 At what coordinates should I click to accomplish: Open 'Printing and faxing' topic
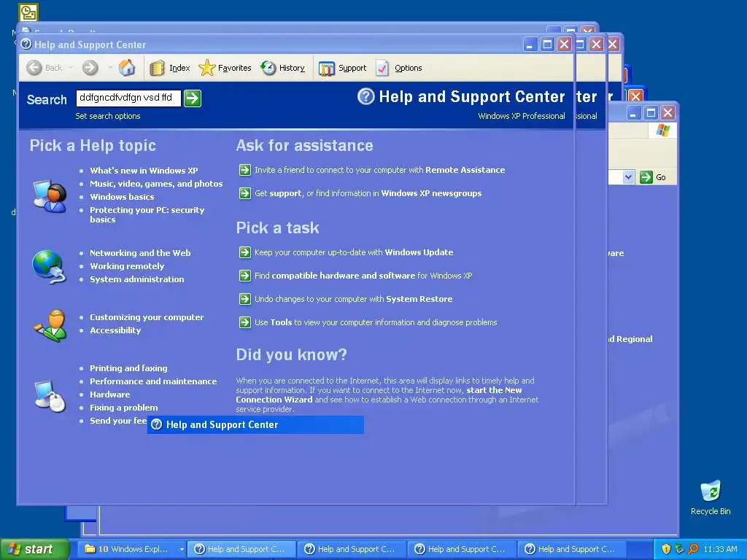click(x=128, y=368)
